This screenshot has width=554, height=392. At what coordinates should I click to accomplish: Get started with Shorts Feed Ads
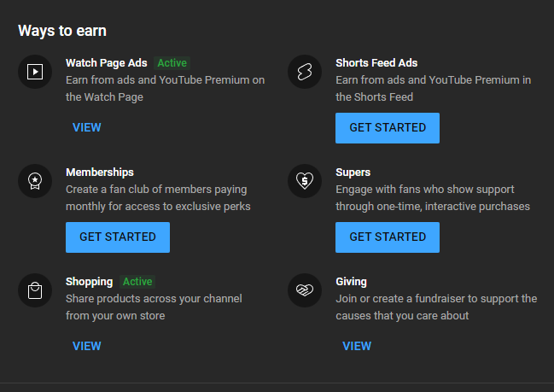pyautogui.click(x=388, y=128)
